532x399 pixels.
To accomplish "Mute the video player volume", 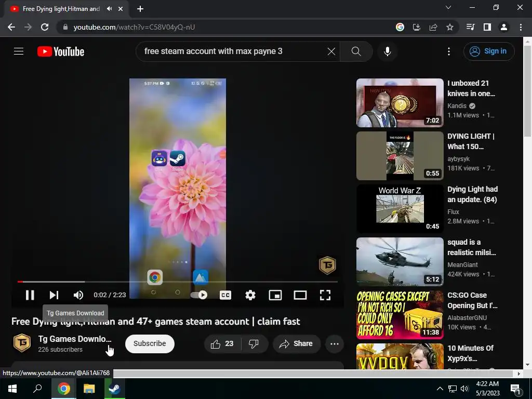I will click(x=78, y=295).
